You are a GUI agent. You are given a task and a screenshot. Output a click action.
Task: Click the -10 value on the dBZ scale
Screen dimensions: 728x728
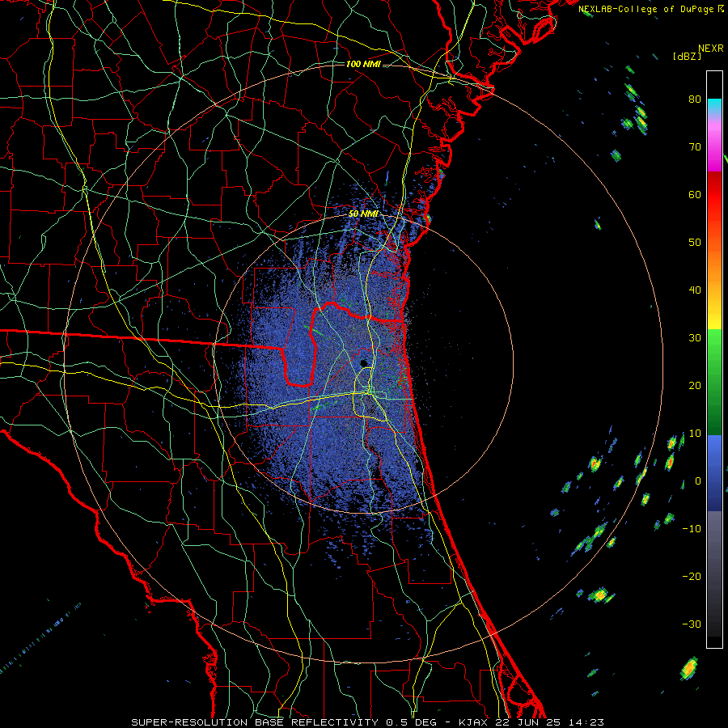pyautogui.click(x=692, y=529)
